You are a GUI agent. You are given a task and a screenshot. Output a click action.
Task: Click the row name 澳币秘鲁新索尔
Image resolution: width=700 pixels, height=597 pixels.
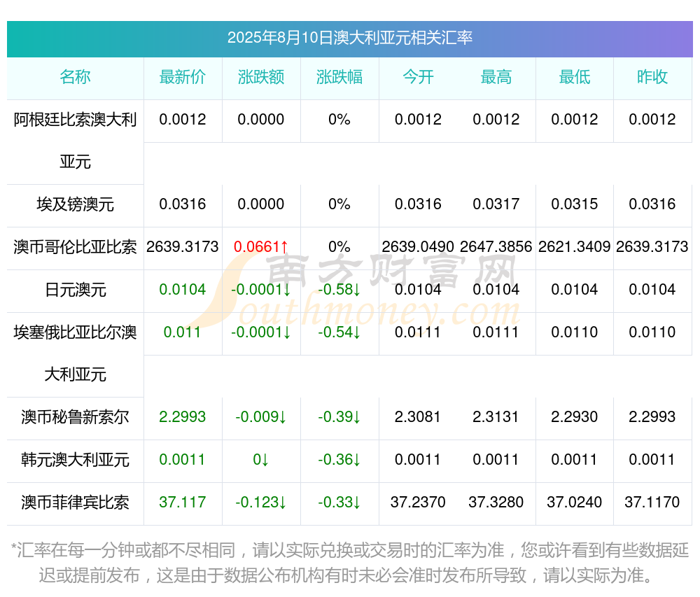(x=75, y=416)
